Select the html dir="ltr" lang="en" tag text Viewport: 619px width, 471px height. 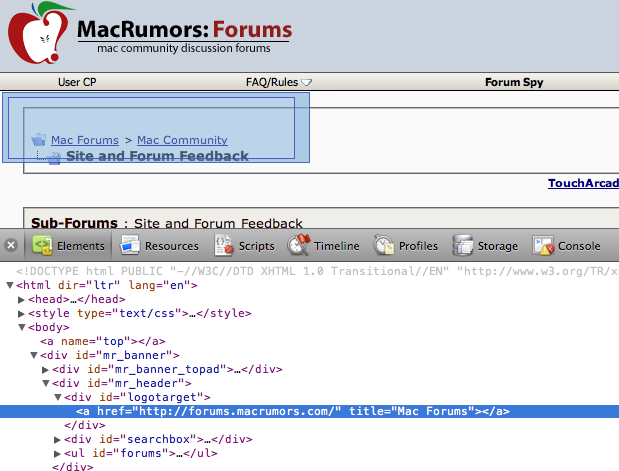pos(107,285)
